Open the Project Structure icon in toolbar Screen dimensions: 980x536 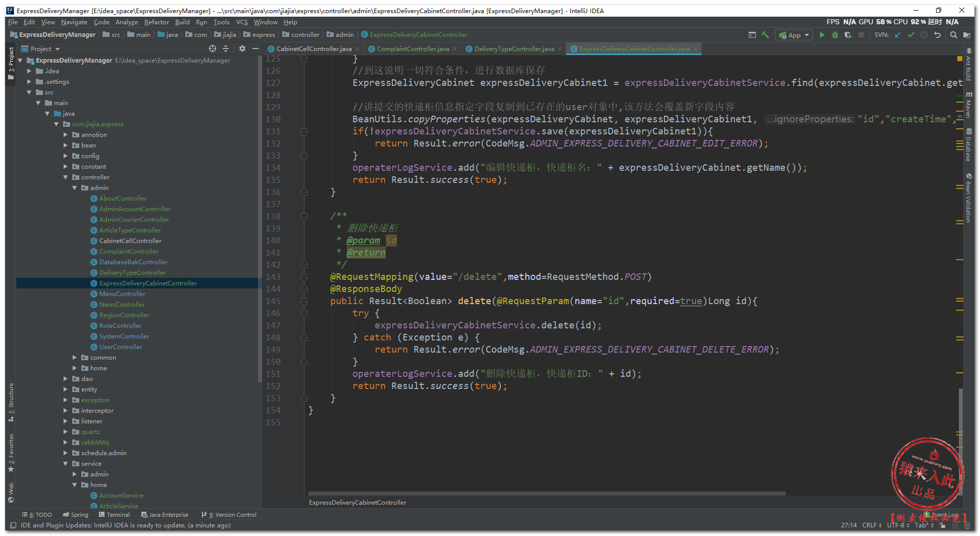coord(967,35)
